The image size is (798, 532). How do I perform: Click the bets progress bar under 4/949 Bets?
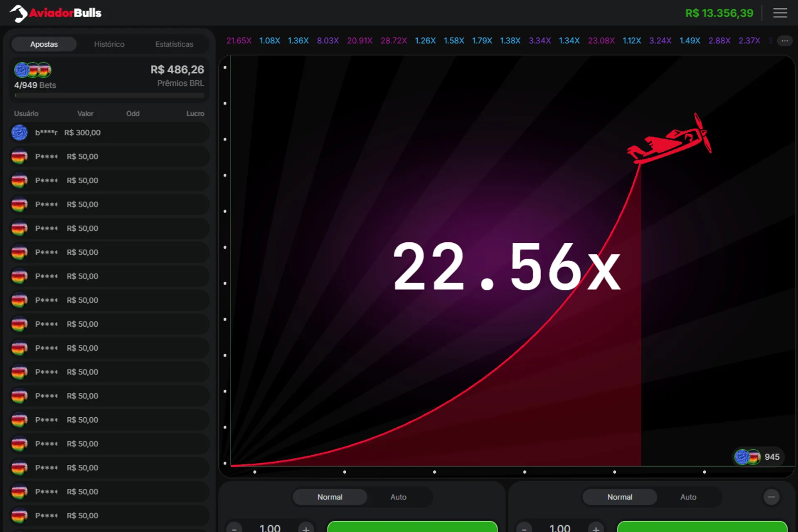point(109,96)
